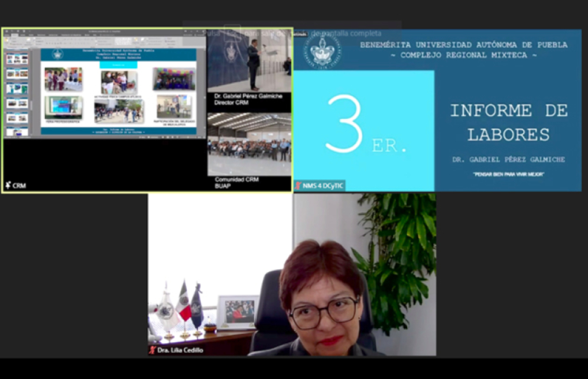The image size is (588, 379).
Task: Select the second slide thumbnail in PowerPoint panel
Action: tap(17, 73)
